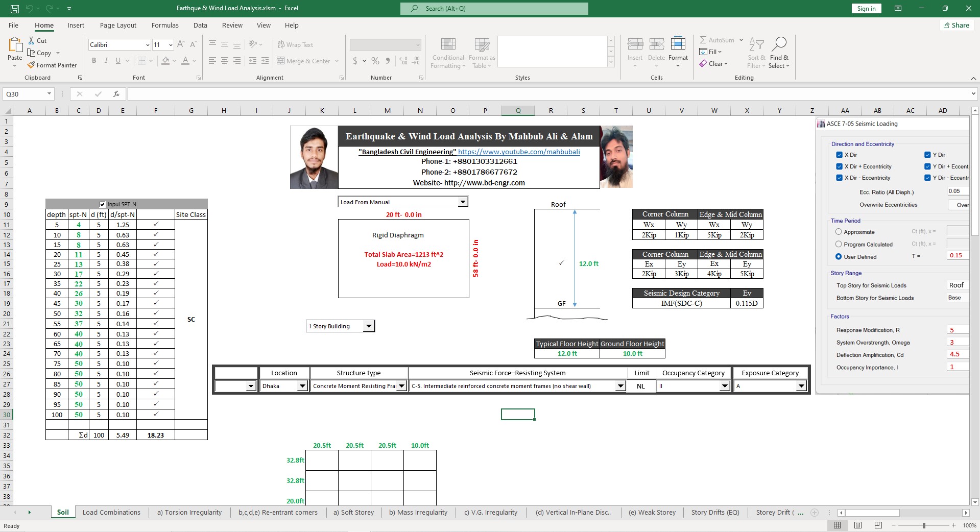
Task: Uncheck the X Dir + Eccentricity checkbox
Action: coord(839,166)
